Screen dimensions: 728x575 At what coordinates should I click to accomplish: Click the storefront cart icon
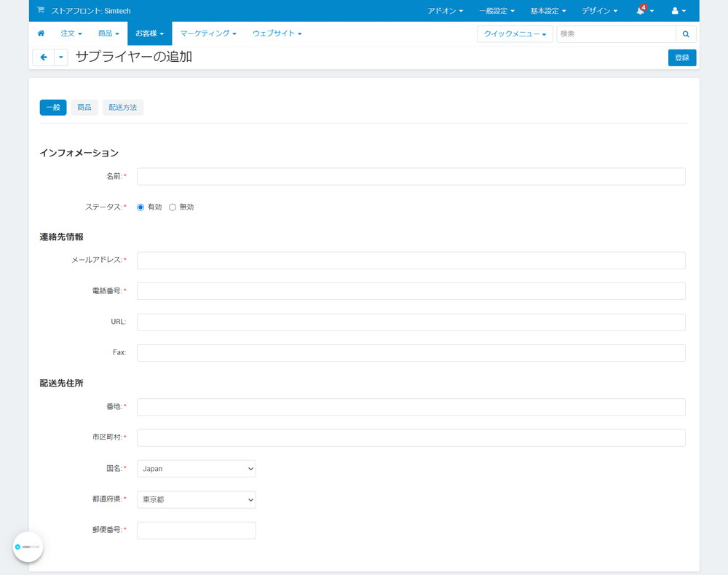[x=41, y=10]
